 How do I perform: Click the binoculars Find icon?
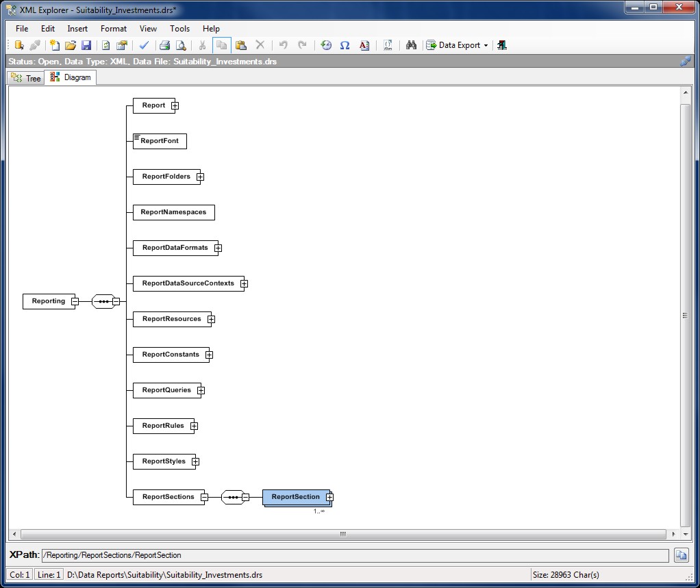click(411, 45)
